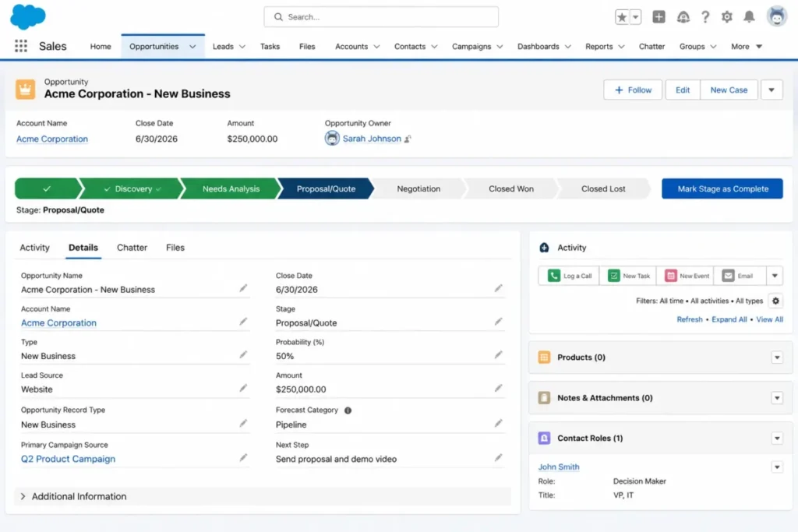This screenshot has height=532, width=798.
Task: Click the change owner icon beside Sarah Johnson
Action: (x=408, y=139)
